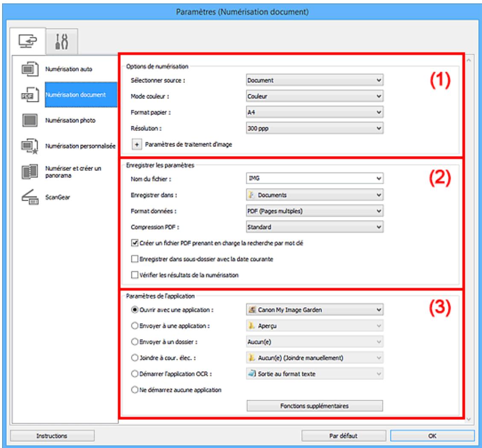The image size is (482, 448).
Task: Enable saving to dated subfolder checkbox
Action: [x=134, y=259]
